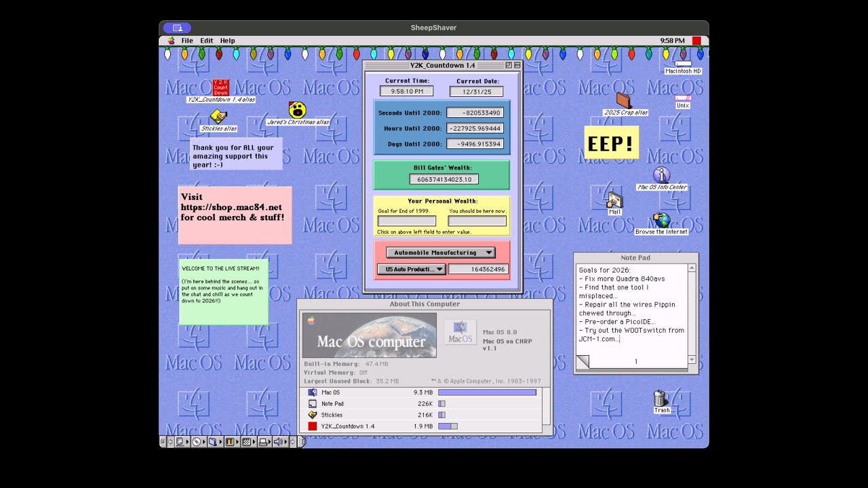Click the Stickies row in memory list
The image size is (868, 488).
click(x=420, y=415)
